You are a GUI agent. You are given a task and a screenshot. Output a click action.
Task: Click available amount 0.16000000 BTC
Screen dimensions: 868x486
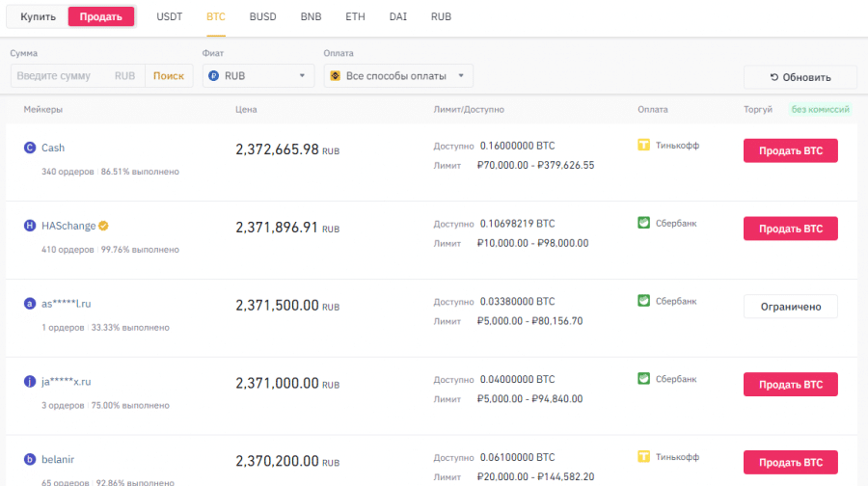point(517,146)
